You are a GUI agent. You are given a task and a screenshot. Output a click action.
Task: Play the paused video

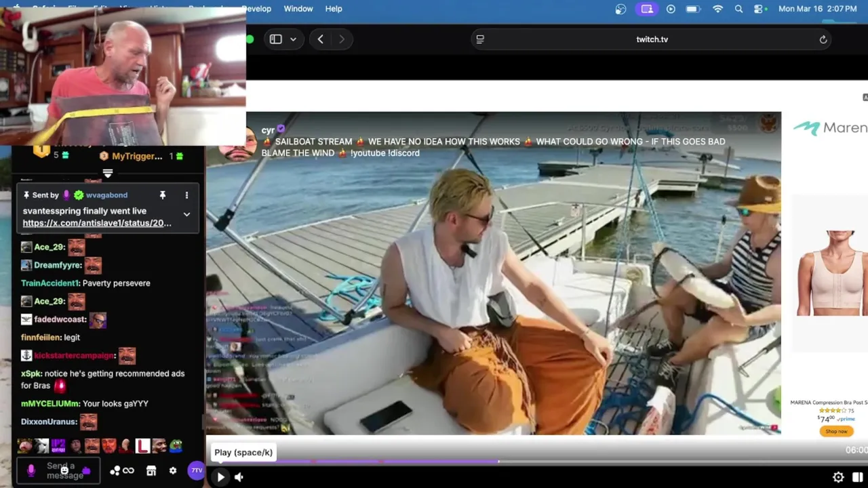click(220, 477)
